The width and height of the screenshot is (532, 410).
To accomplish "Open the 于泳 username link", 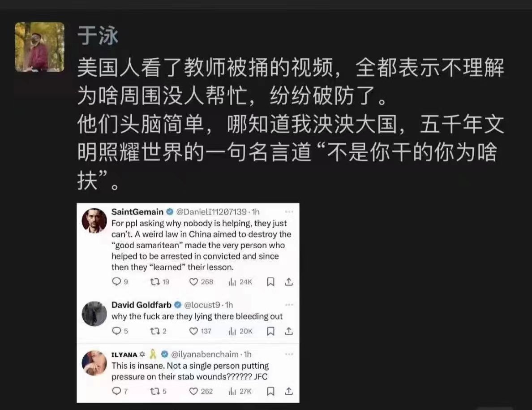I will click(98, 35).
